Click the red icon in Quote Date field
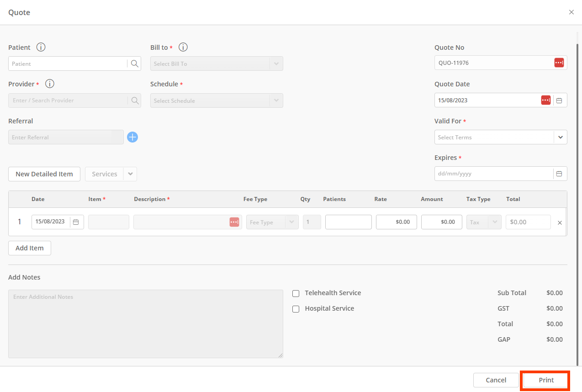Viewport: 582px width, 392px height. pyautogui.click(x=546, y=100)
